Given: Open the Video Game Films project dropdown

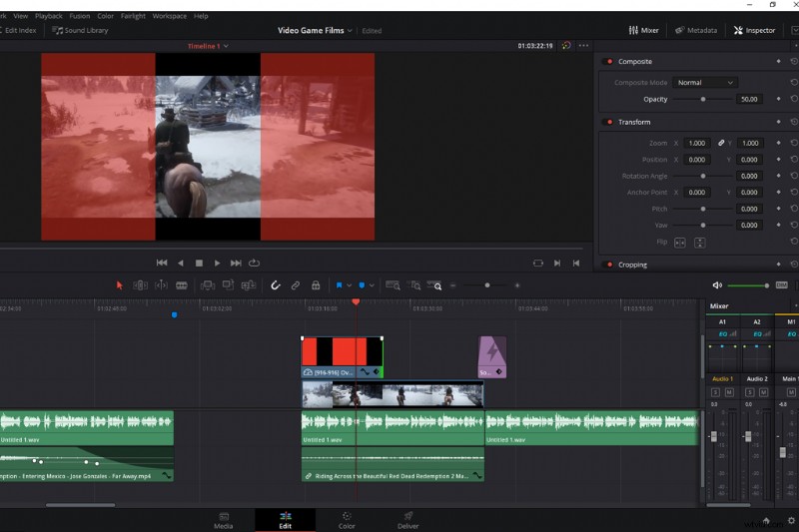Looking at the screenshot, I should click(351, 31).
